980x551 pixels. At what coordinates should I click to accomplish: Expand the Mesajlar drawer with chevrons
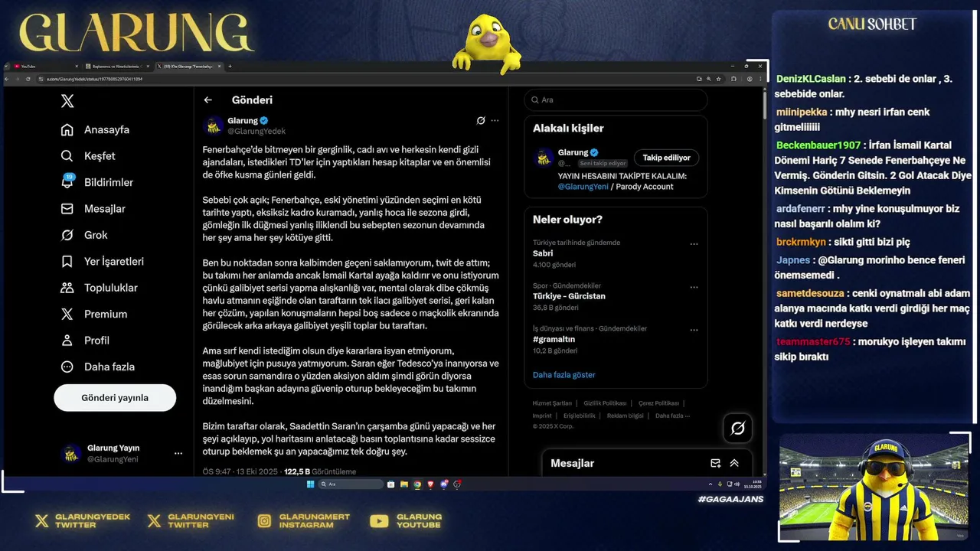tap(734, 463)
